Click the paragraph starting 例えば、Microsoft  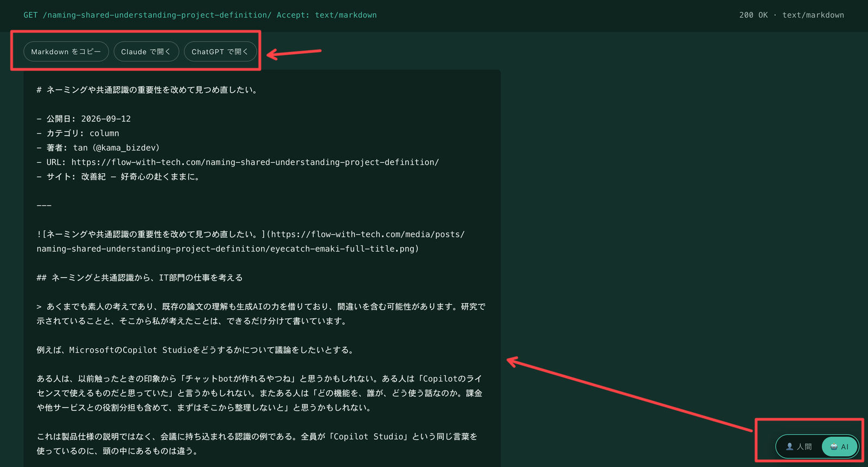click(x=196, y=350)
